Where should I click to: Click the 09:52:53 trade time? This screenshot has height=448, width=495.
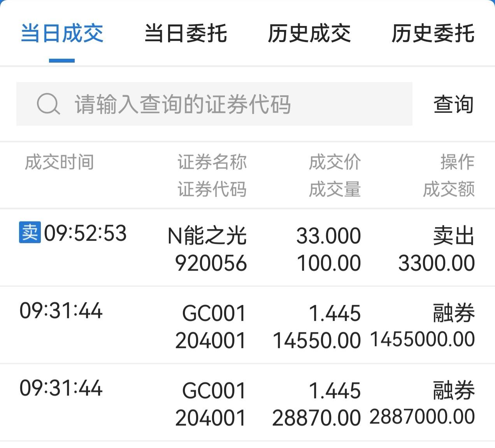85,233
